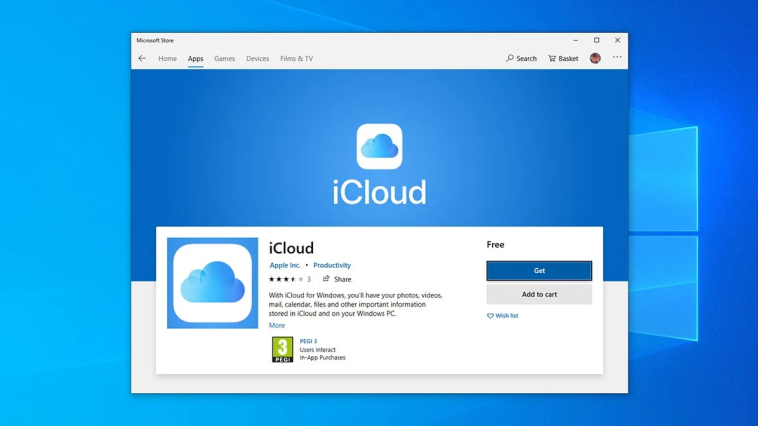Click the Get button
This screenshot has height=426, width=758.
point(539,271)
